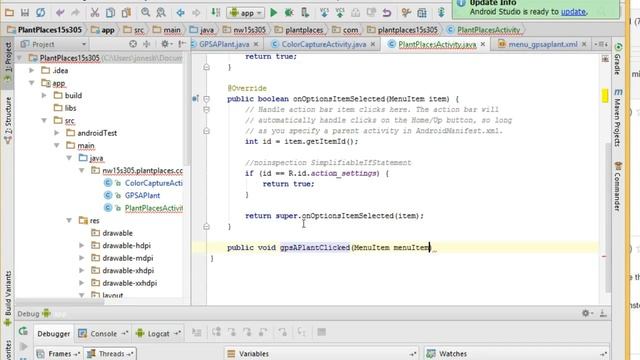This screenshot has height=360, width=640.
Task: Click the update link in the notification
Action: pyautogui.click(x=573, y=12)
